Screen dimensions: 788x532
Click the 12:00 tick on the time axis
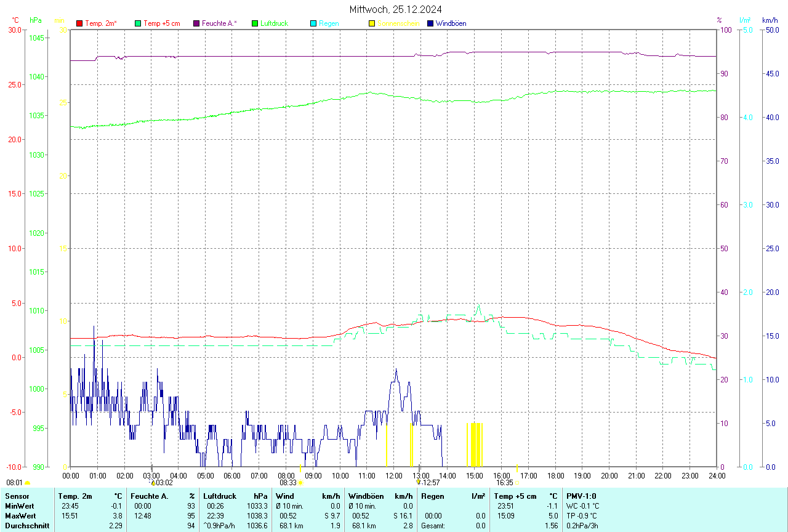coord(393,475)
